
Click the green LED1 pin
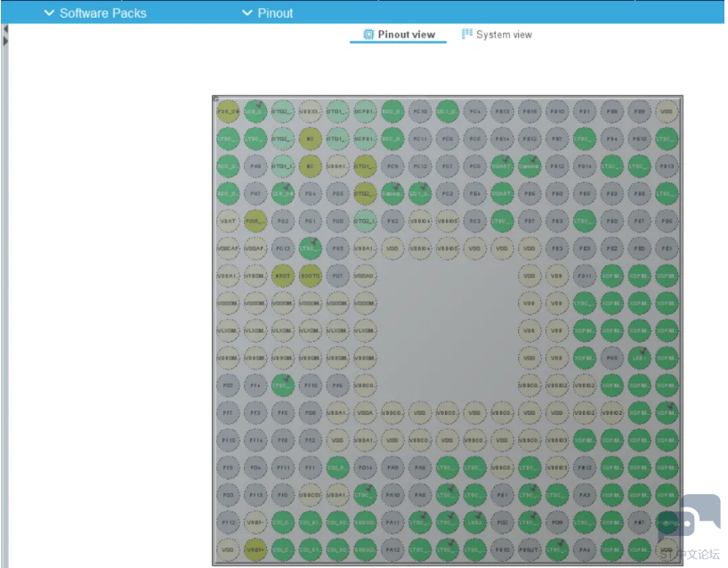(638, 358)
